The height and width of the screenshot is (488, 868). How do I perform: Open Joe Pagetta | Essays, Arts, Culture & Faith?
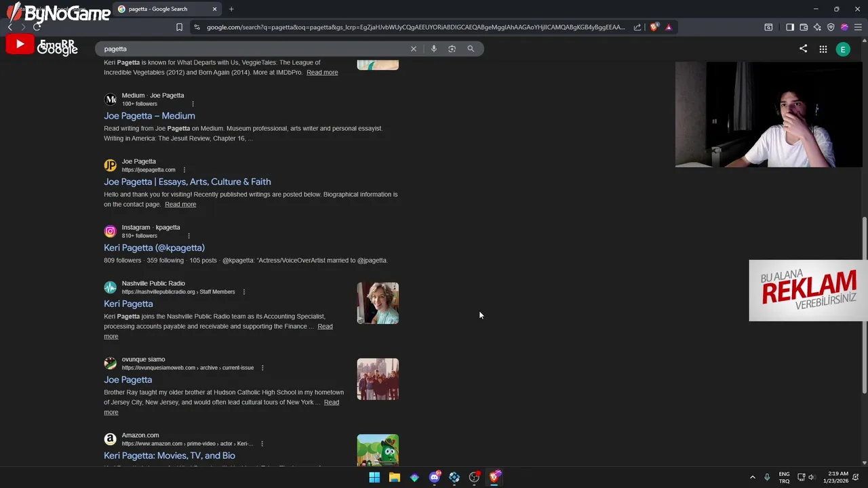[187, 182]
